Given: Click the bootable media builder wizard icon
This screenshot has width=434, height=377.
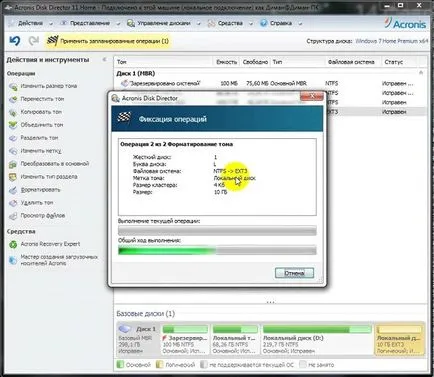Looking at the screenshot, I should click(13, 260).
